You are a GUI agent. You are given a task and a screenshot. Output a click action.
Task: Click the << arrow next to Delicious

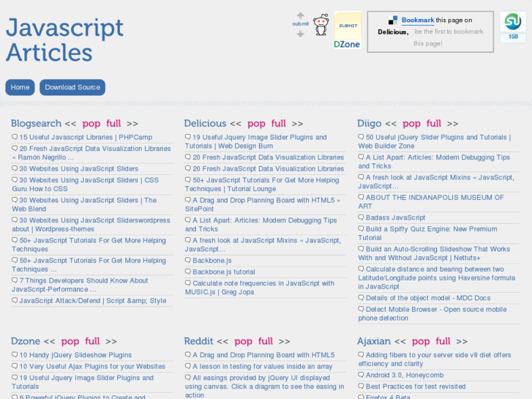click(236, 124)
